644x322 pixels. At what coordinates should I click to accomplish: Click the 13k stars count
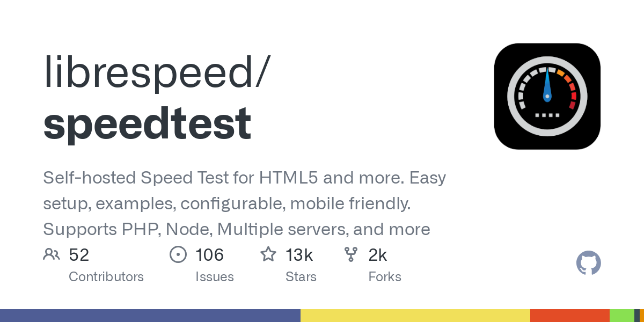coord(299,255)
